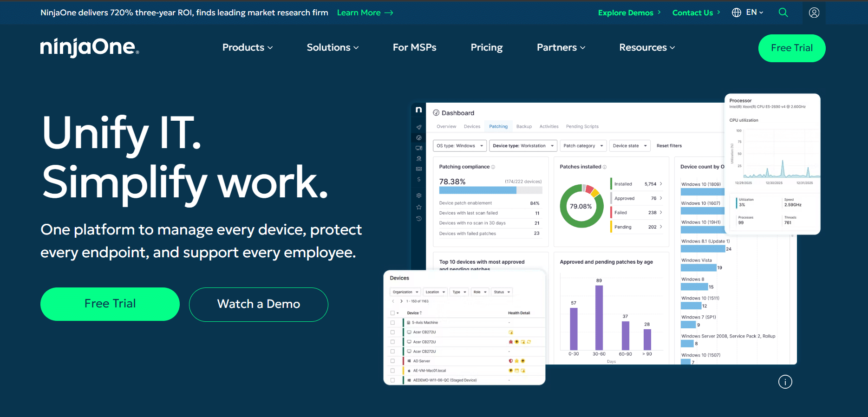Open the Device state filter
This screenshot has height=417, width=868.
(x=630, y=146)
